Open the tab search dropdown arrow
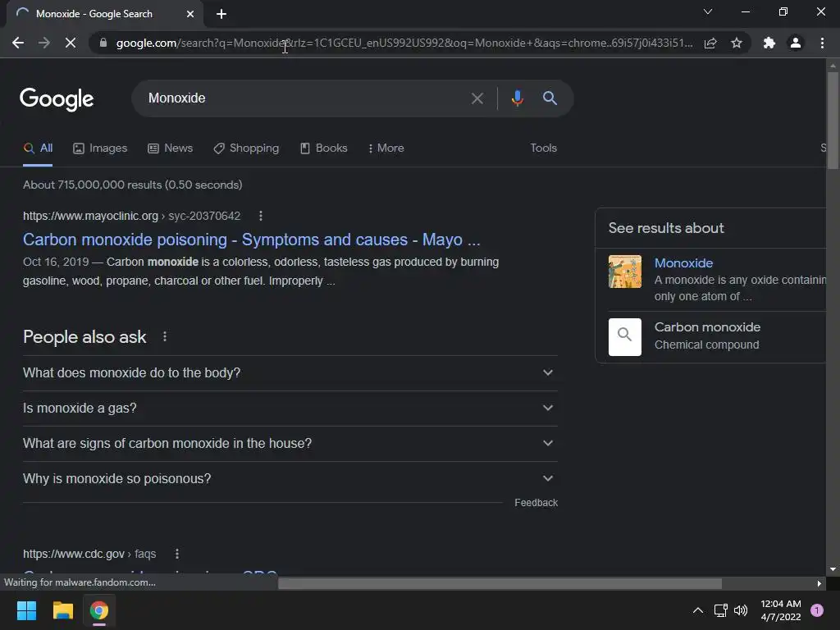This screenshot has width=840, height=630. click(708, 11)
